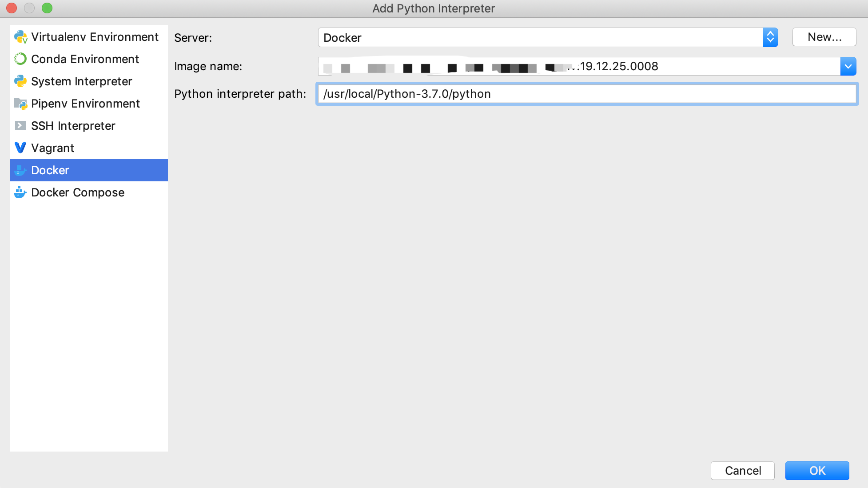Image resolution: width=868 pixels, height=488 pixels.
Task: Cancel the interpreter setup dialog
Action: click(x=744, y=471)
